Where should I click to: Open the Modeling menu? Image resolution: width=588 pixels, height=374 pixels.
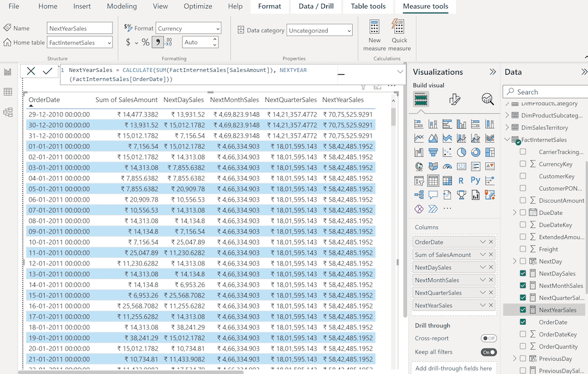tap(122, 6)
